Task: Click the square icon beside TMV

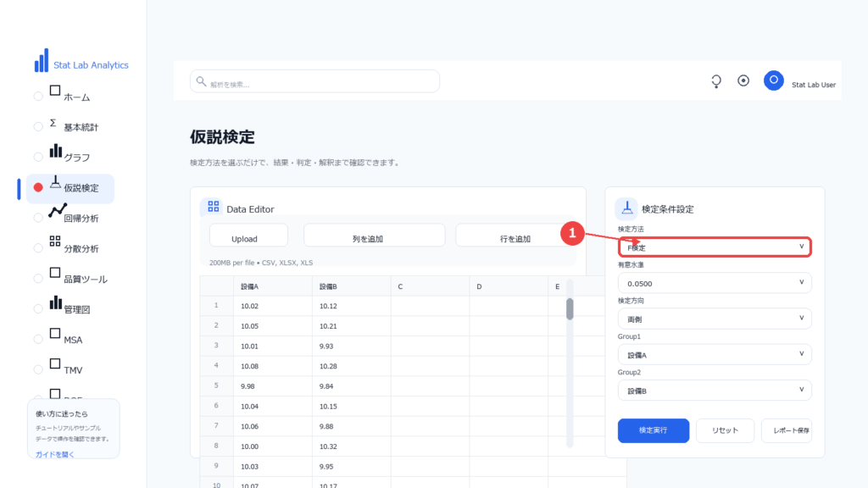Action: [55, 363]
